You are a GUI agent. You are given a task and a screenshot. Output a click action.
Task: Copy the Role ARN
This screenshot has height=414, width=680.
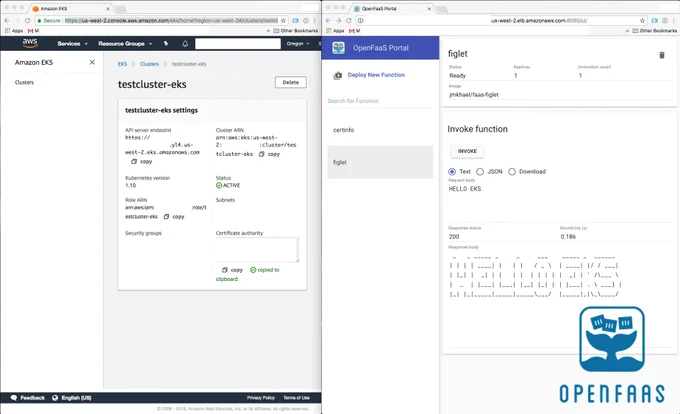tap(174, 217)
